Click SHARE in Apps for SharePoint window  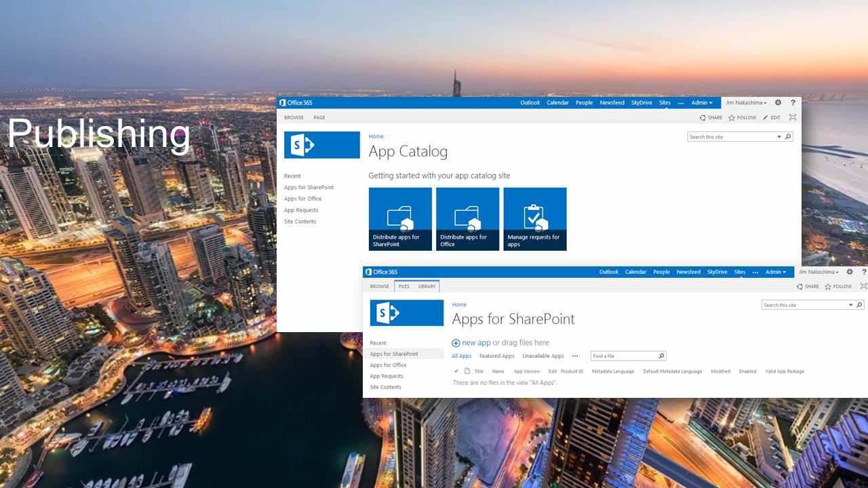coord(808,287)
